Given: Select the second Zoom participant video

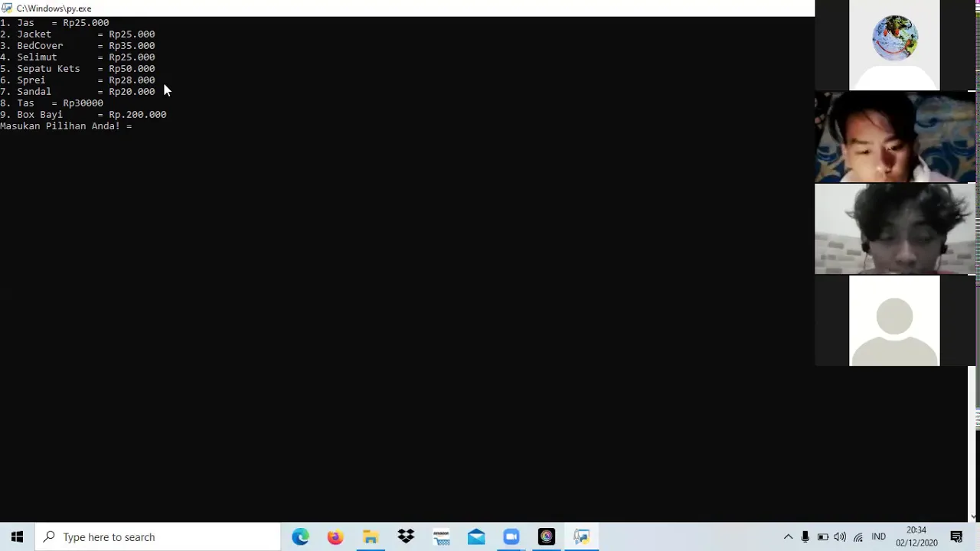Looking at the screenshot, I should (x=895, y=137).
